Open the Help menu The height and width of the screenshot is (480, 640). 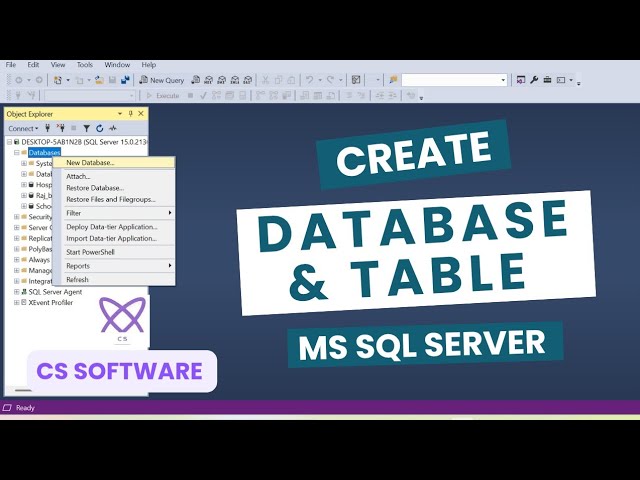coord(149,64)
